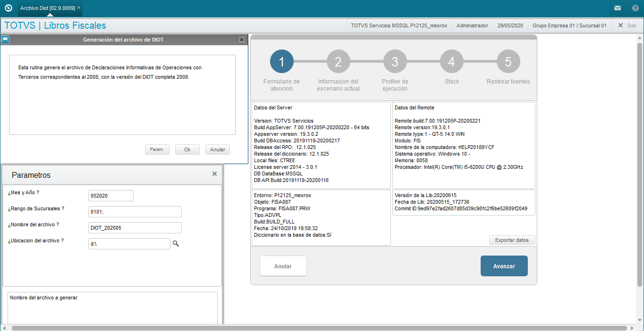Click TOTVS Servicios MSSQL P12125_mexrox label

pyautogui.click(x=399, y=25)
